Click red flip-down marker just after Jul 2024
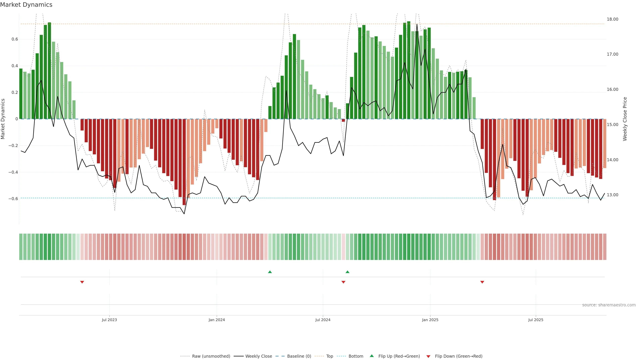Viewport: 644px width, 362px height. click(x=343, y=282)
